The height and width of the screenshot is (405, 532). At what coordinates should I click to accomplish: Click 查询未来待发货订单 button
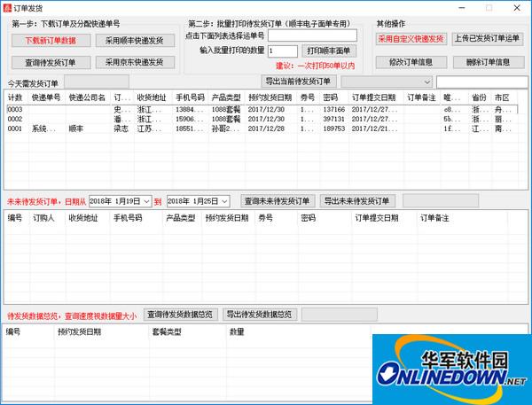(278, 201)
